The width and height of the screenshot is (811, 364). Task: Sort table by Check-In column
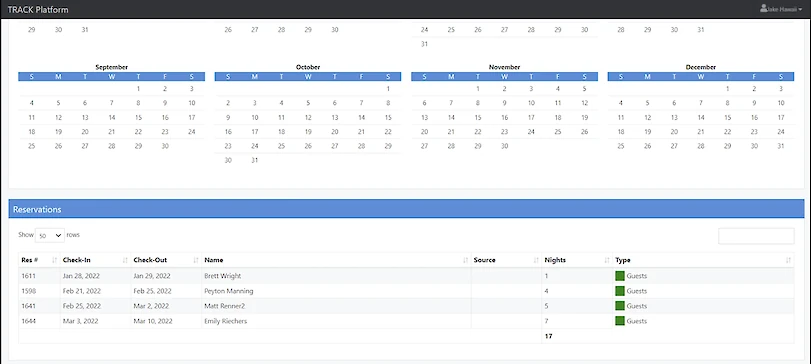tap(96, 260)
